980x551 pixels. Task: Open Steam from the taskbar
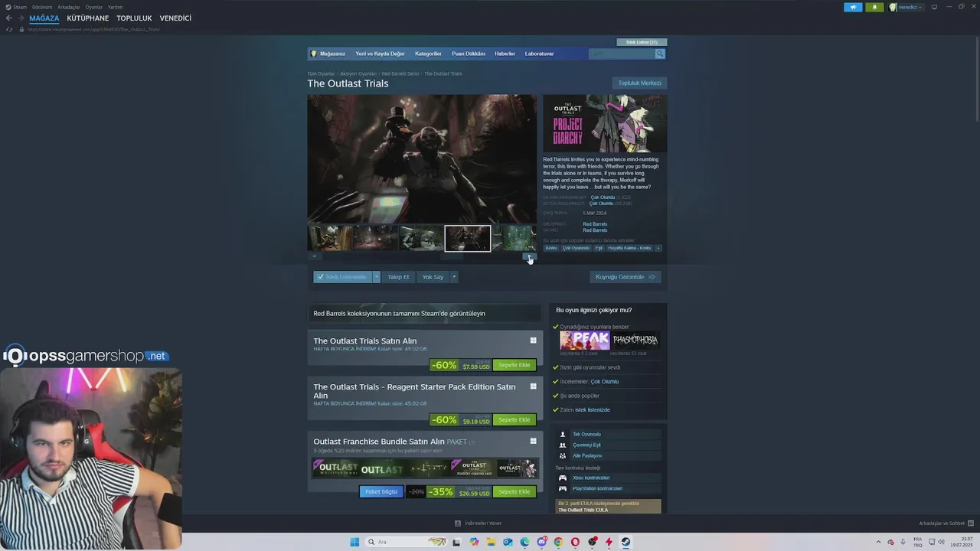pos(626,542)
